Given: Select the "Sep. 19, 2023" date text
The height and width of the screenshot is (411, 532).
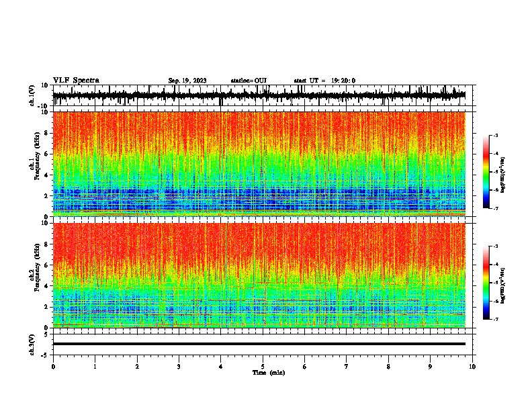Looking at the screenshot, I should 187,81.
